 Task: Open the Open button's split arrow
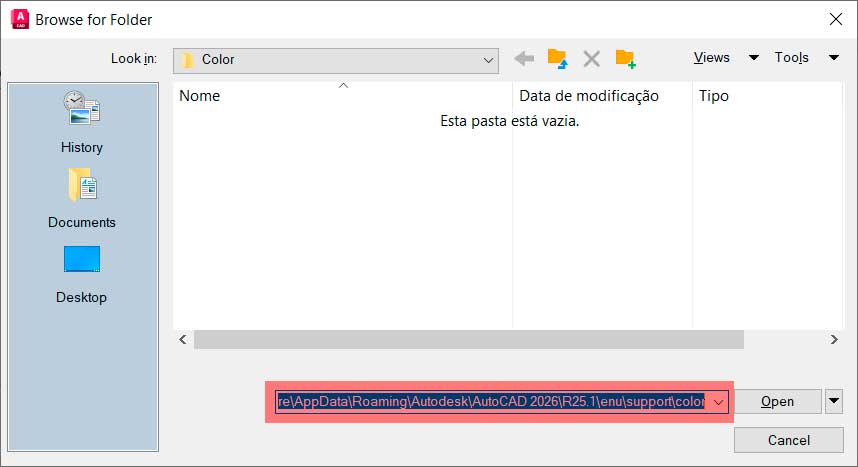coord(833,401)
